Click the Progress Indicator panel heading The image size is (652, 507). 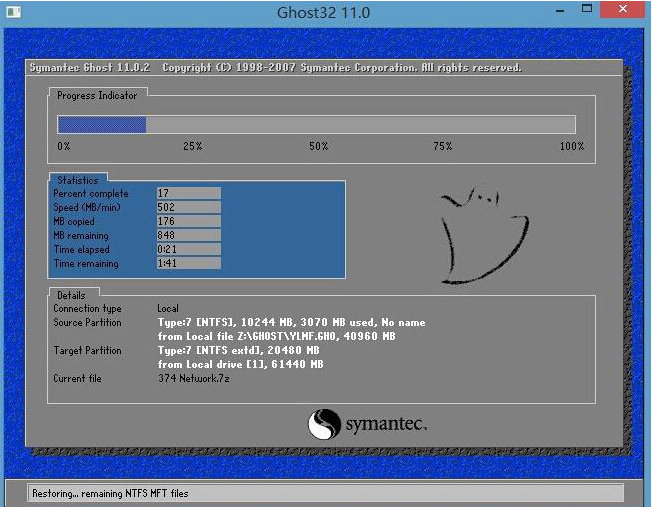(97, 95)
